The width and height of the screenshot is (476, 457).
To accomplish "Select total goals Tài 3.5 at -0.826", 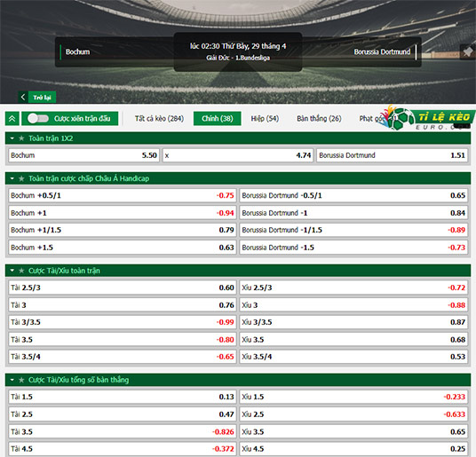I will coord(123,431).
